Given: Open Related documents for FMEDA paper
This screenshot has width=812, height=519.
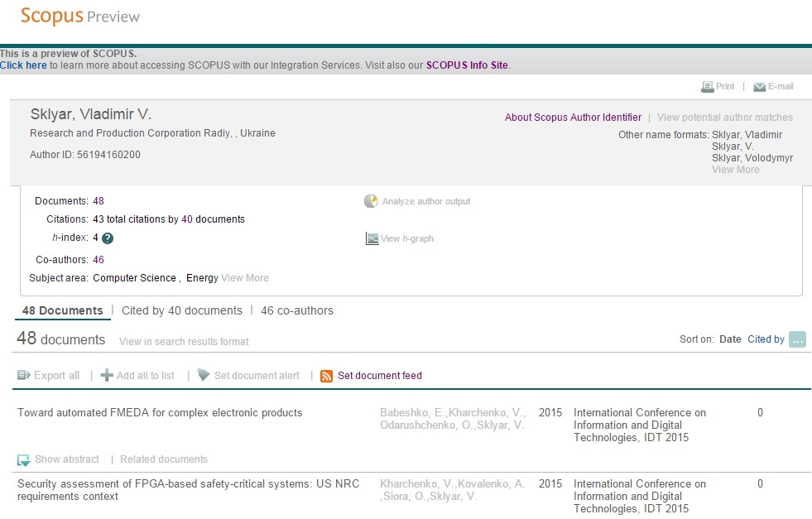Looking at the screenshot, I should [x=164, y=459].
